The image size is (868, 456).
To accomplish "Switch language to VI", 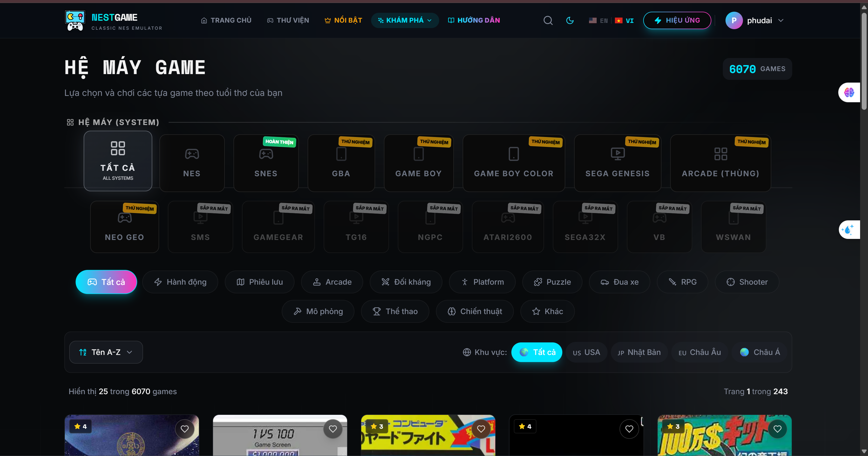I will click(x=624, y=20).
